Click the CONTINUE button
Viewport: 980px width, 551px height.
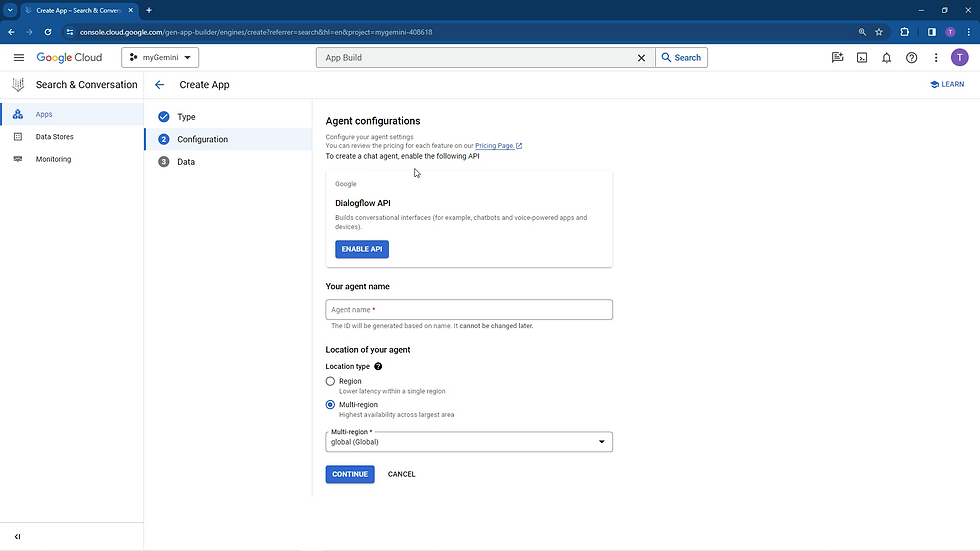[350, 474]
